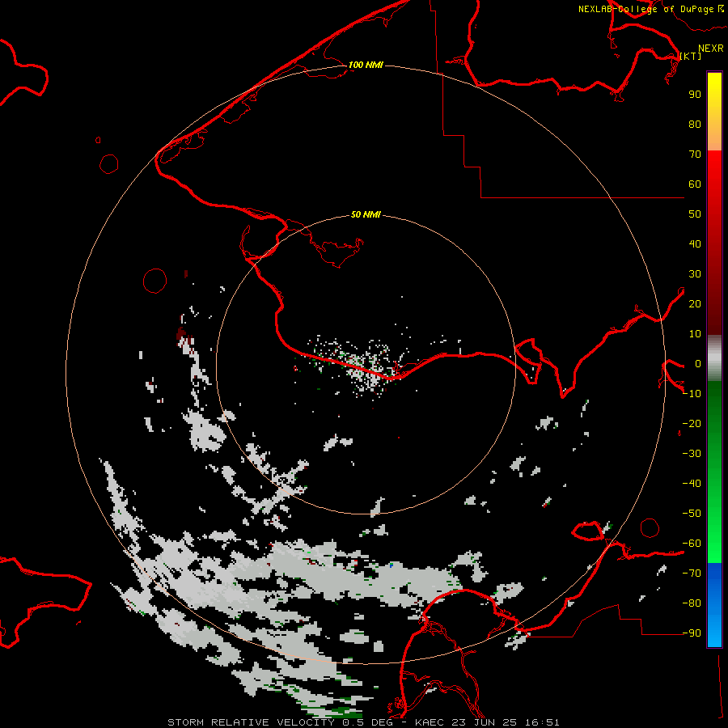Viewport: 728px width, 728px height.
Task: Click the "-70" velocity scale label
Action: tap(692, 574)
